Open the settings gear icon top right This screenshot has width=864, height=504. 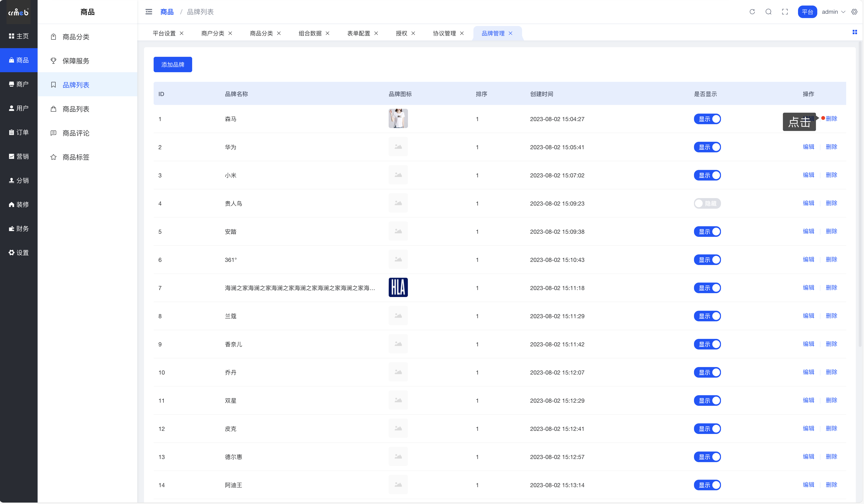tap(854, 12)
